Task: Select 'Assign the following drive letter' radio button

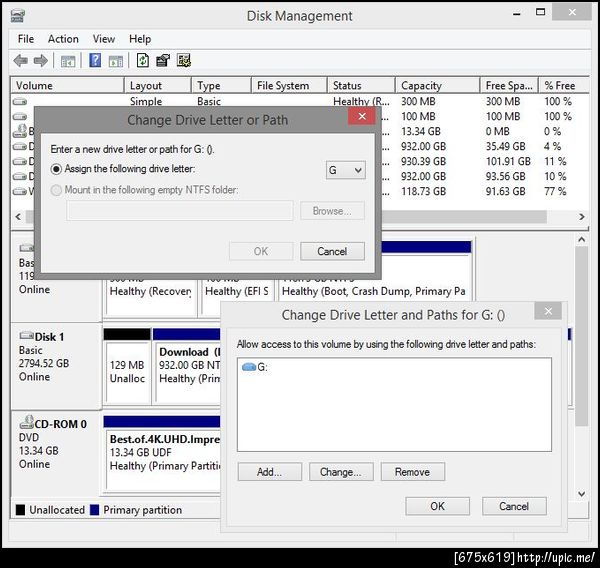Action: [56, 169]
